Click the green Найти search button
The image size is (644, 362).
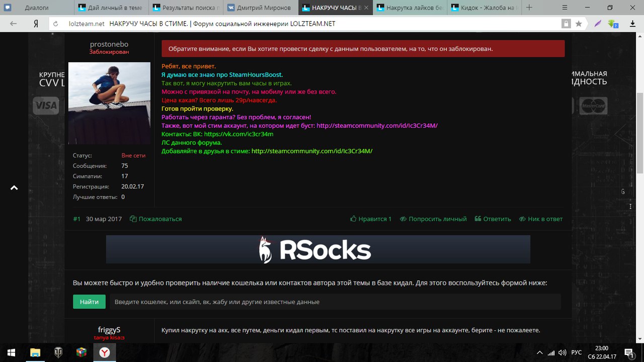pyautogui.click(x=89, y=302)
